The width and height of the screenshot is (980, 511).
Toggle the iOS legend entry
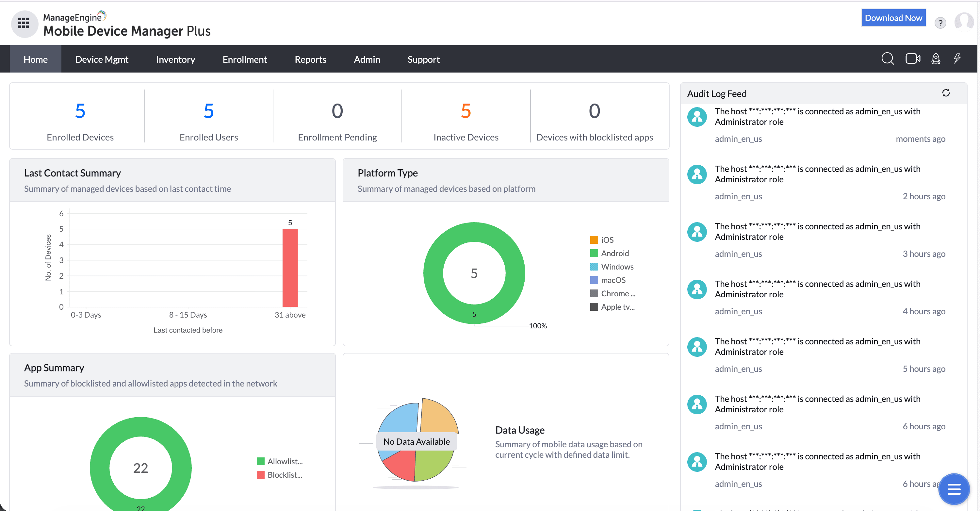click(x=607, y=240)
